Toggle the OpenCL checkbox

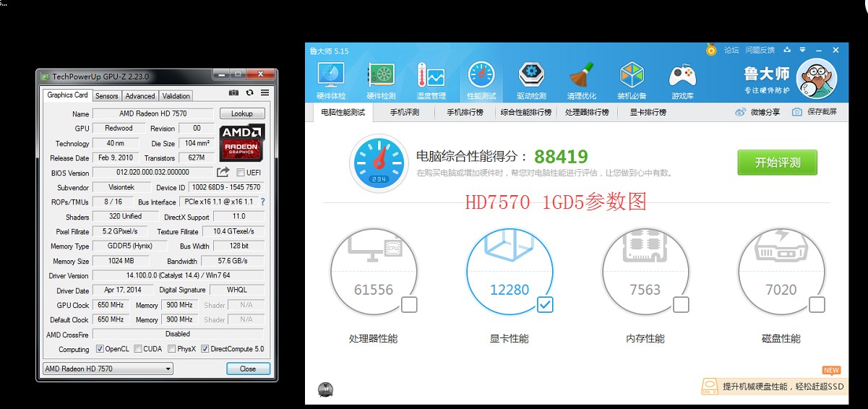tap(100, 349)
